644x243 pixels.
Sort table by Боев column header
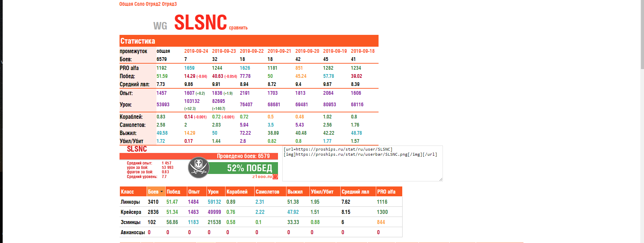[x=155, y=192]
